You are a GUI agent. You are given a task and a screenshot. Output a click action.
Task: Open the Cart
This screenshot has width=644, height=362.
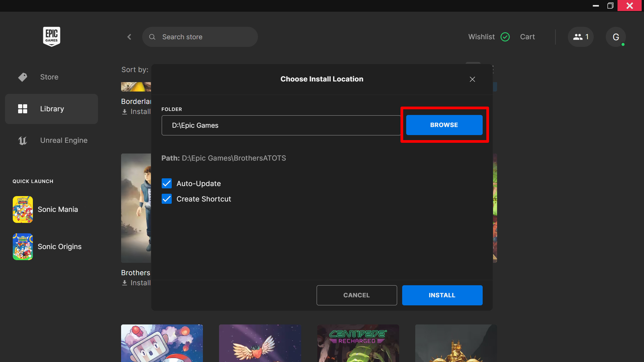527,37
